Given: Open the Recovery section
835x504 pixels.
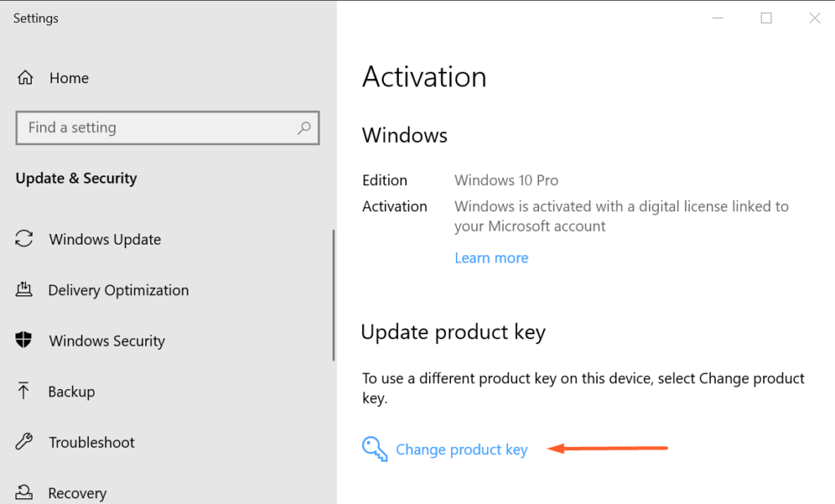Looking at the screenshot, I should pyautogui.click(x=77, y=493).
